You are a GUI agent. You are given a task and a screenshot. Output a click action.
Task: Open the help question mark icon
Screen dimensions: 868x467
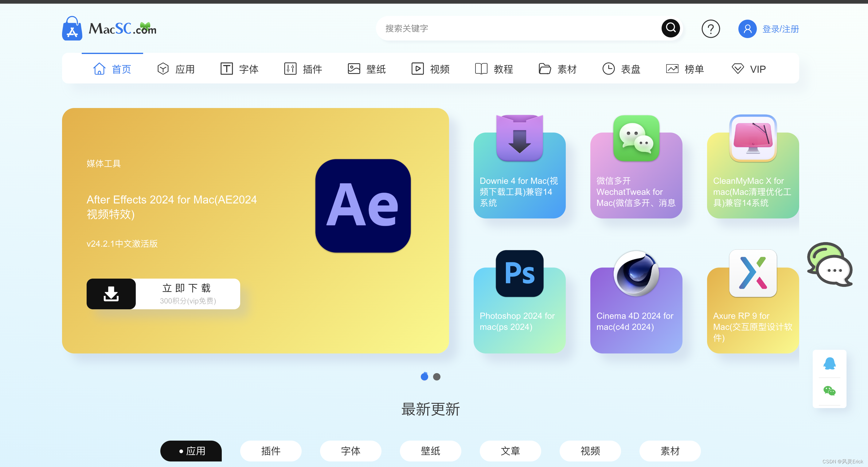[710, 29]
